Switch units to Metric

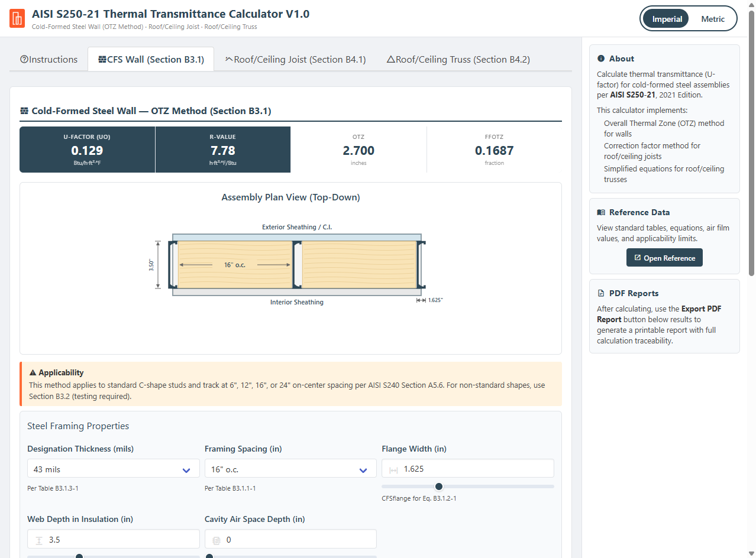tap(712, 19)
